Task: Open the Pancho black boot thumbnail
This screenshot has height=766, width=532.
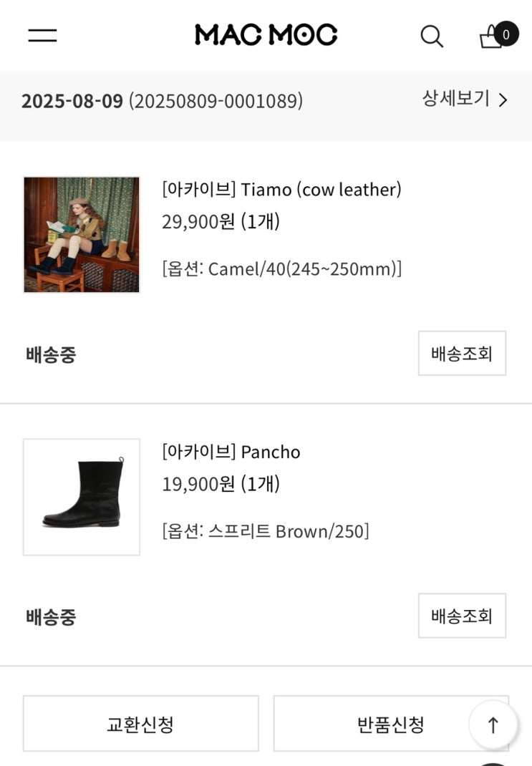Action: click(82, 497)
